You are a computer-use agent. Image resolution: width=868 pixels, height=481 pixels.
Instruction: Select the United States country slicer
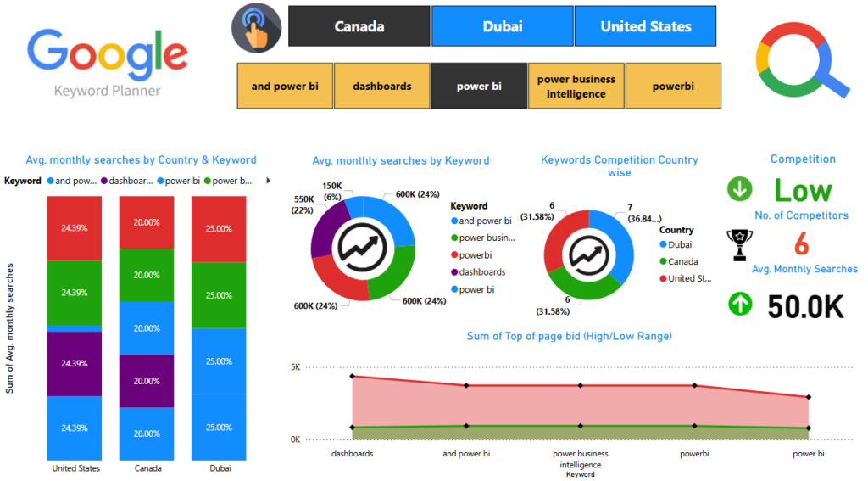(645, 26)
